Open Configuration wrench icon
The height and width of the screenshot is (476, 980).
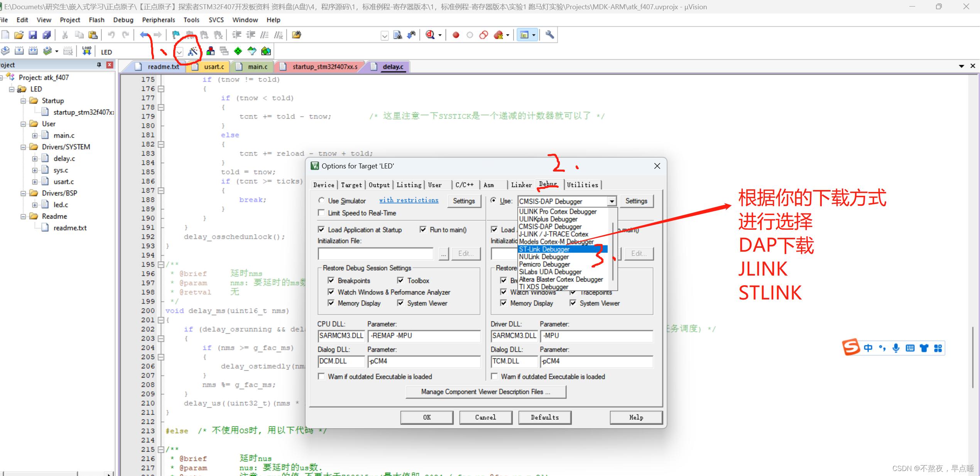[550, 35]
